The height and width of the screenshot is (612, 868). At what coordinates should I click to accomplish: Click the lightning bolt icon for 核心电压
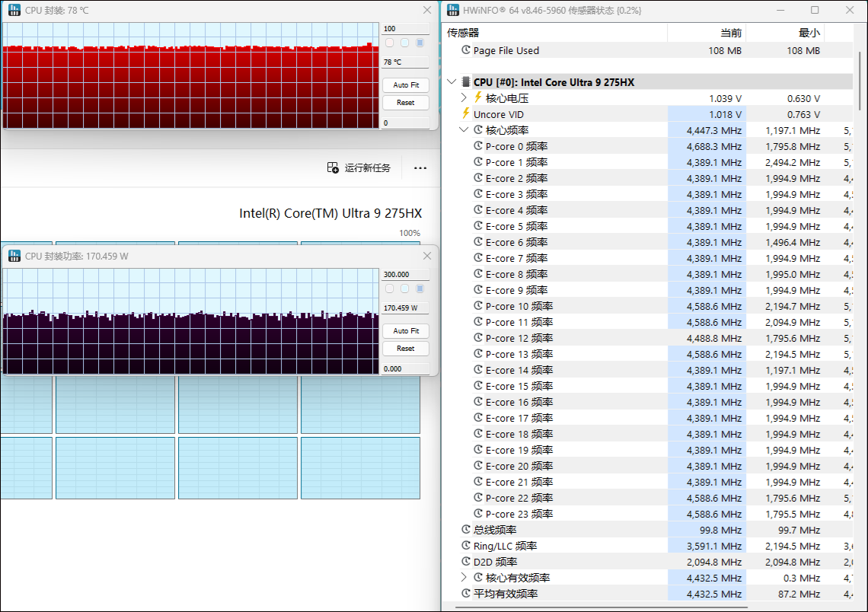(x=477, y=97)
